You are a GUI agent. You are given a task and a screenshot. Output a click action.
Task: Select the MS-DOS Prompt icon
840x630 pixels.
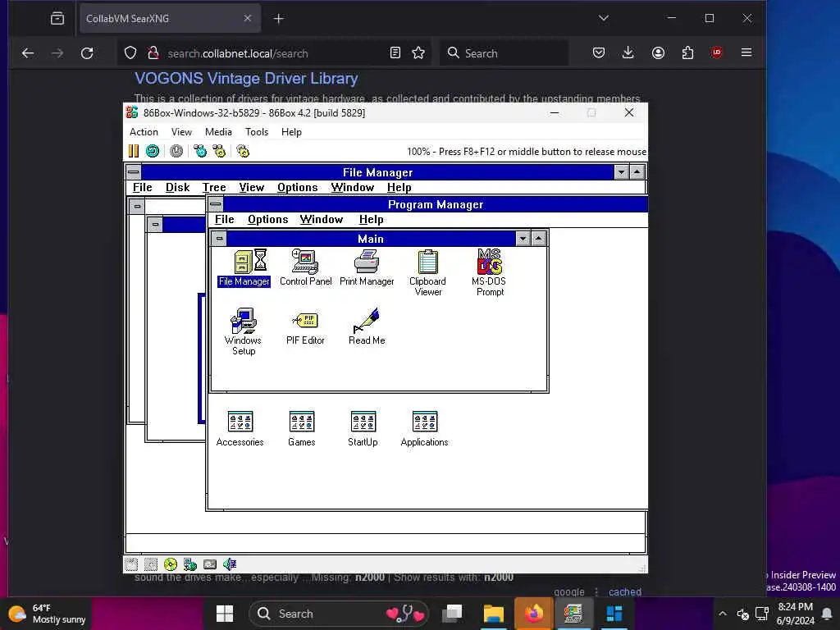(x=489, y=273)
